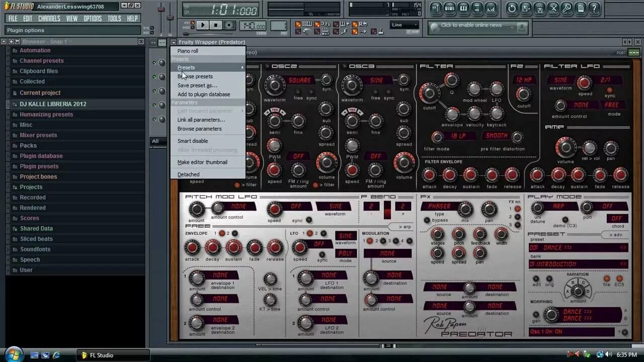Toggle the preset file button
The height and width of the screenshot is (362, 644).
click(607, 279)
